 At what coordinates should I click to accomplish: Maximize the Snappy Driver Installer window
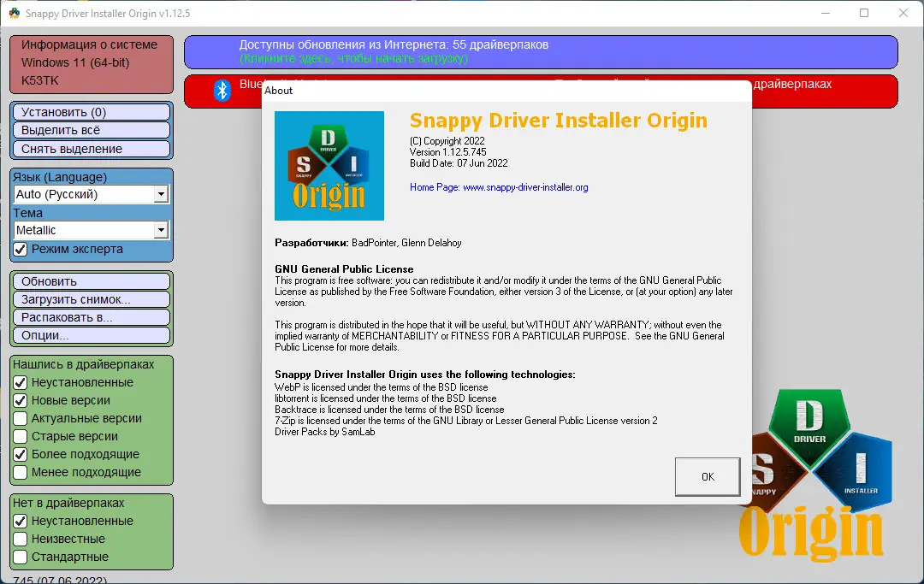pyautogui.click(x=864, y=13)
